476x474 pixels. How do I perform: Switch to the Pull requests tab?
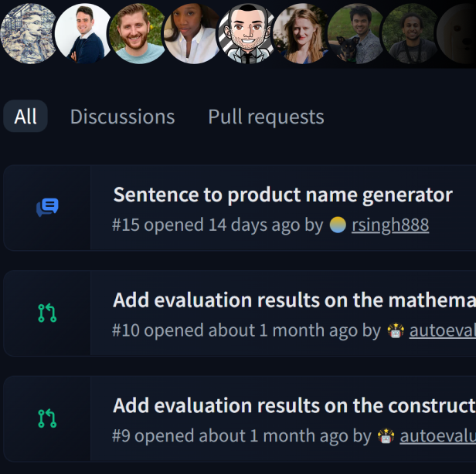[x=266, y=117]
